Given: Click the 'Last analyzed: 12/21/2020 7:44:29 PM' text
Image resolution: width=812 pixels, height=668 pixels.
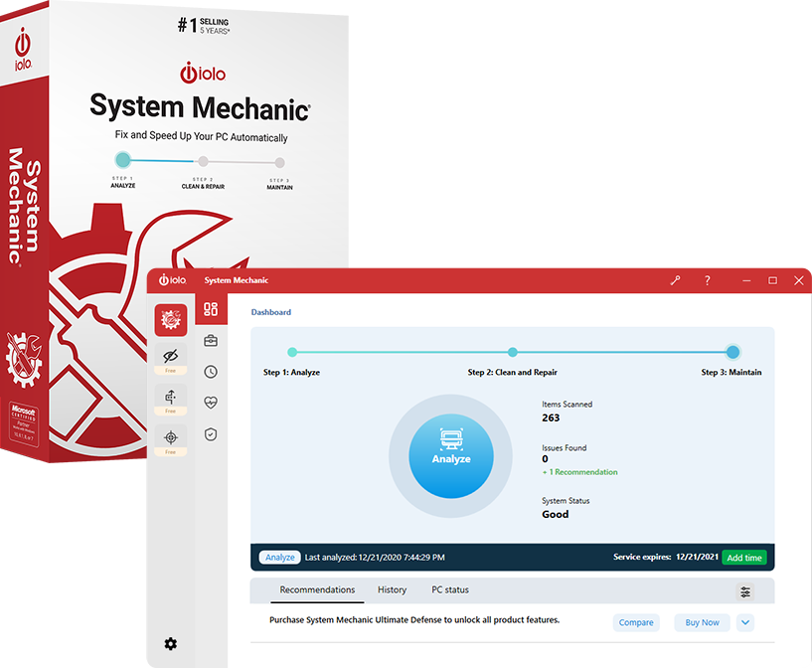Looking at the screenshot, I should coord(375,558).
